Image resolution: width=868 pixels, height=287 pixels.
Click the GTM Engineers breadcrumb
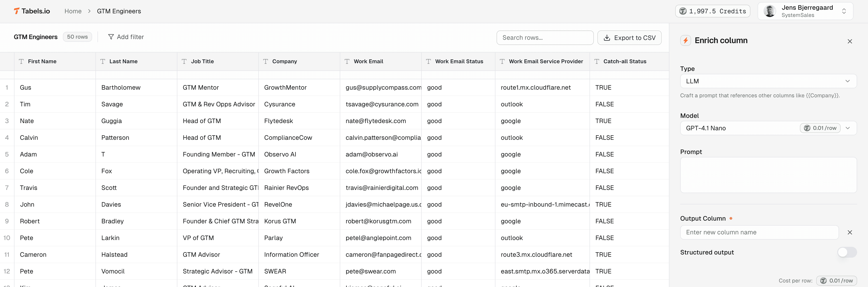click(x=119, y=11)
